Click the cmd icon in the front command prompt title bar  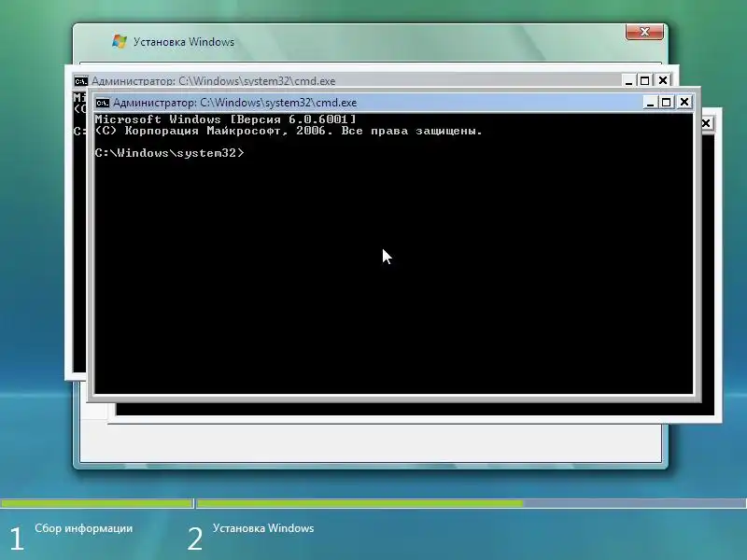pos(103,103)
